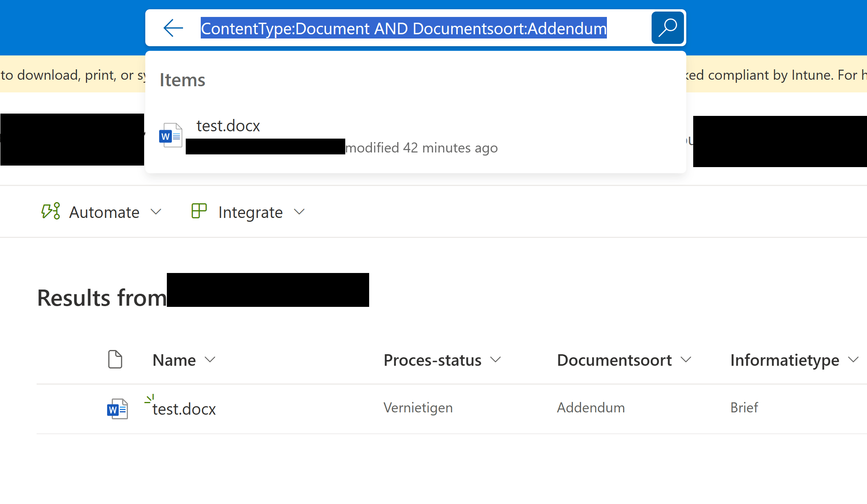This screenshot has width=867, height=504.
Task: Click the Addendum value in Documentsoort column
Action: pyautogui.click(x=591, y=408)
